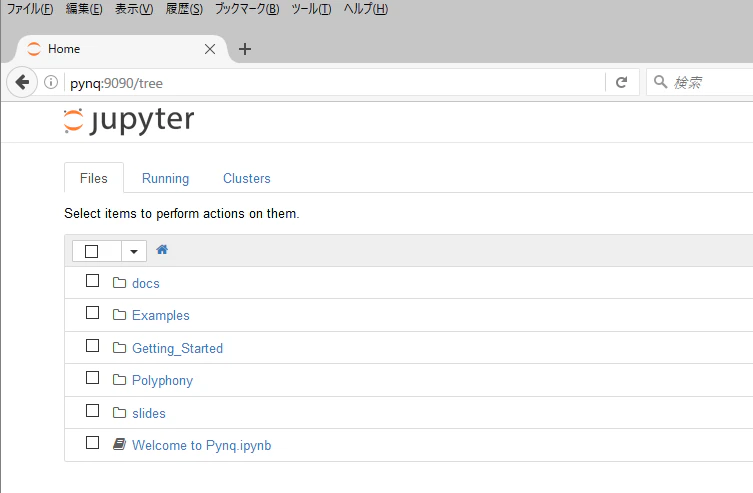Click the search magnifier icon

point(661,82)
